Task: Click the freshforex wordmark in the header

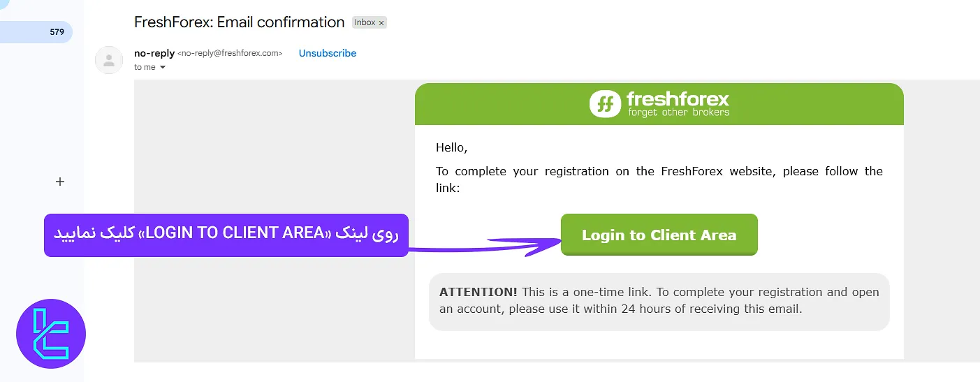Action: pyautogui.click(x=678, y=98)
